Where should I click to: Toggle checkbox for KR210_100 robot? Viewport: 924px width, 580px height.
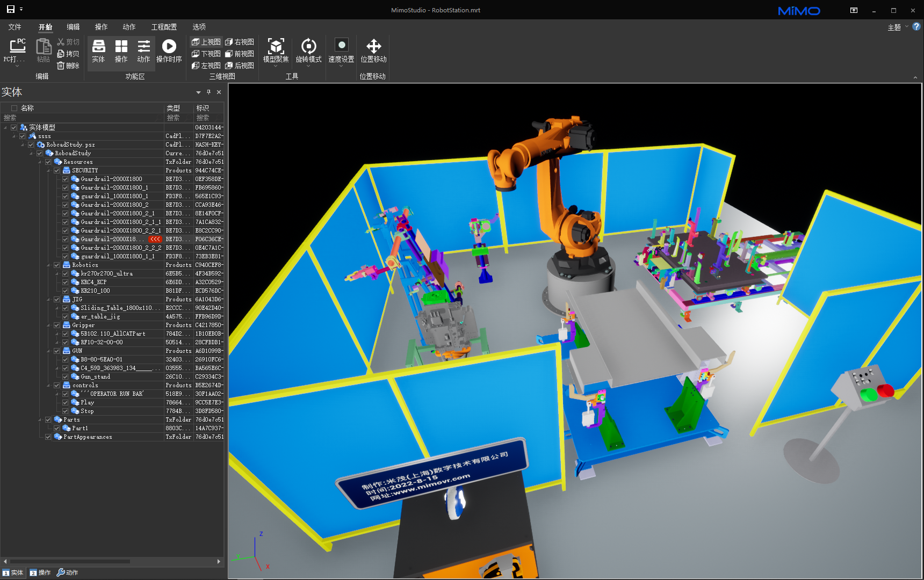[66, 291]
